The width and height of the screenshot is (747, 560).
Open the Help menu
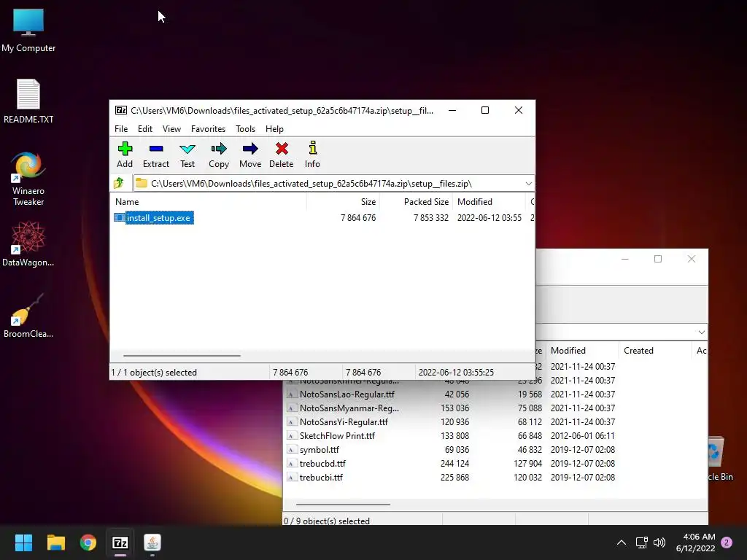(x=274, y=129)
